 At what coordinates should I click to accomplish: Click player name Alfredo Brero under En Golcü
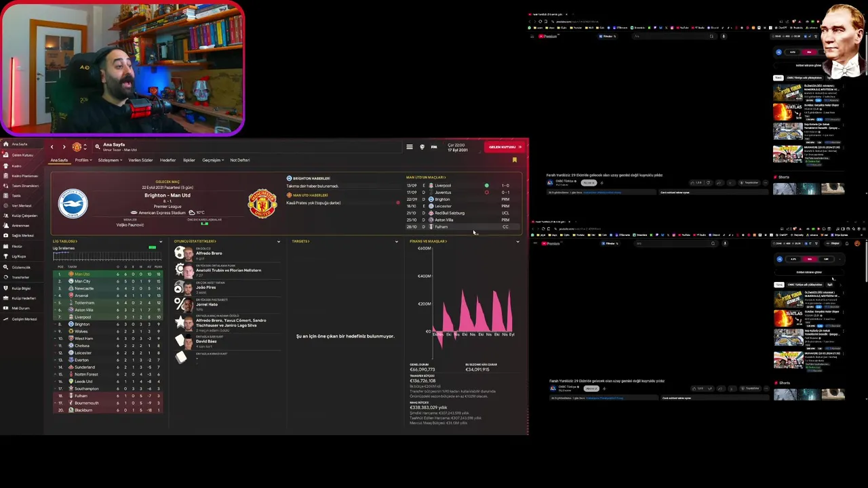pyautogui.click(x=209, y=253)
